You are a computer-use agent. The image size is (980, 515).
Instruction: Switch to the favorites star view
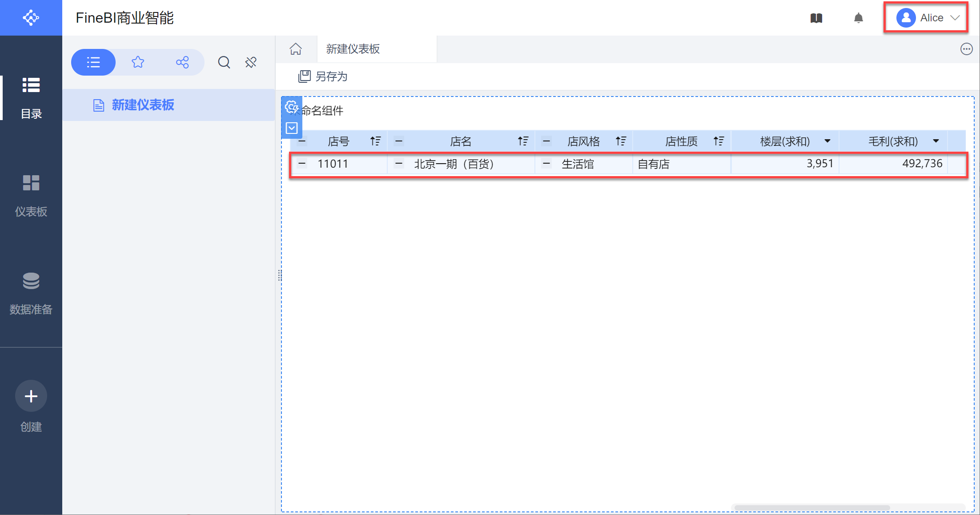(138, 62)
